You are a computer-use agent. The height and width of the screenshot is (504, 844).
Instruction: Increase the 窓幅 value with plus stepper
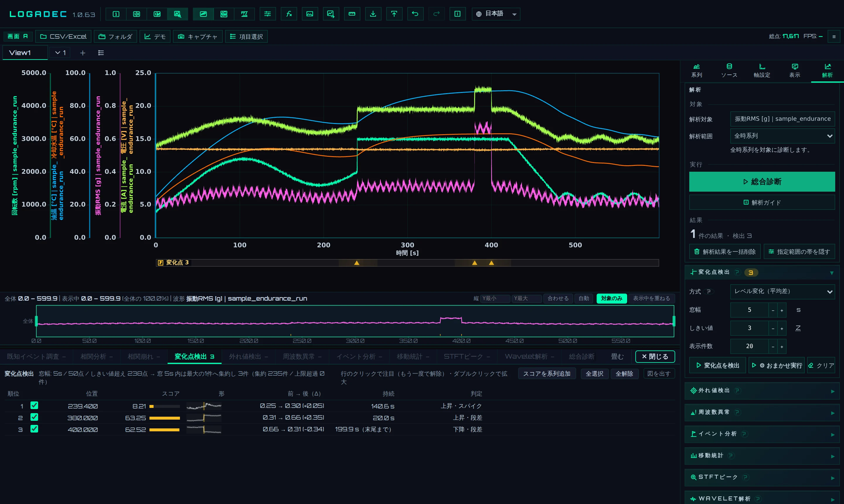[782, 310]
